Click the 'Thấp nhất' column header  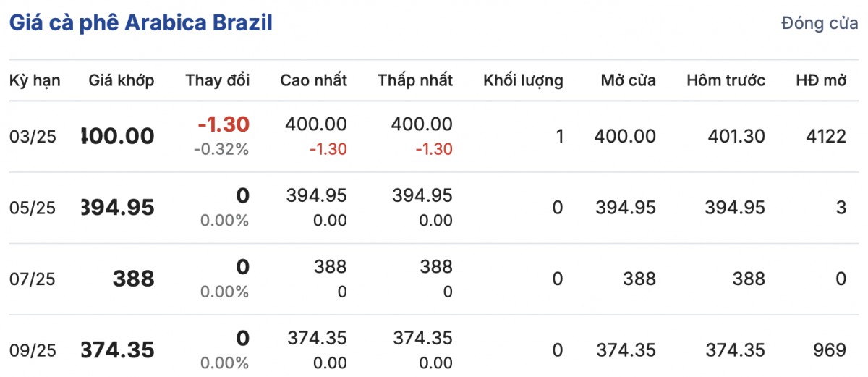(414, 80)
